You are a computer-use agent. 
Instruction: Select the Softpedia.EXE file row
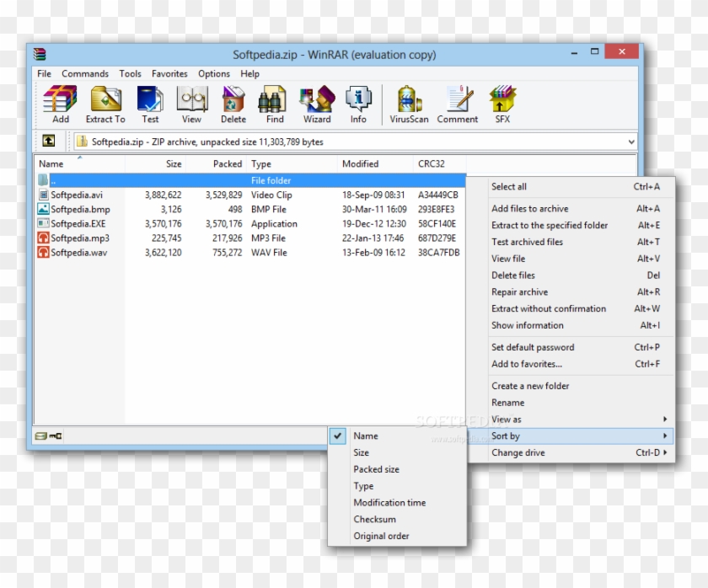click(78, 224)
